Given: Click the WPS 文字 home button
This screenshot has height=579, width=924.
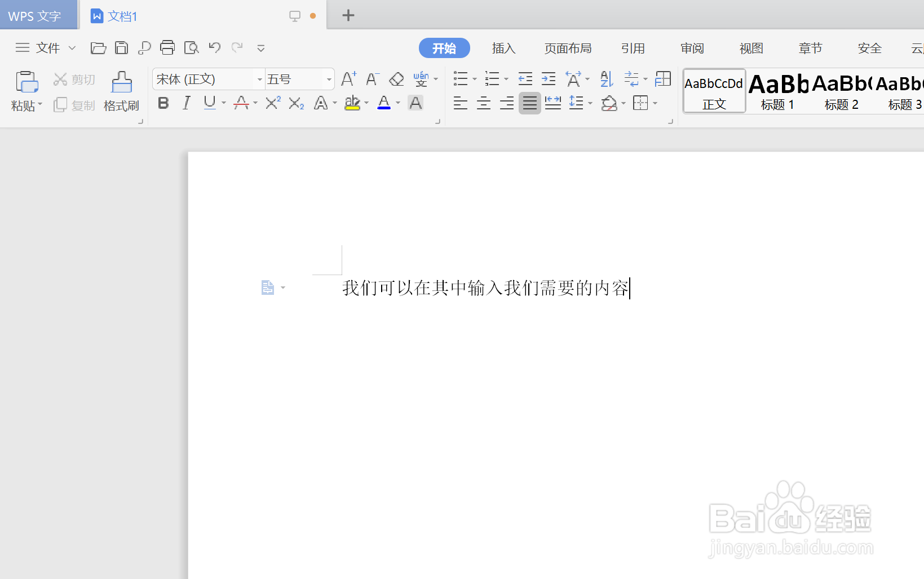Looking at the screenshot, I should click(37, 15).
